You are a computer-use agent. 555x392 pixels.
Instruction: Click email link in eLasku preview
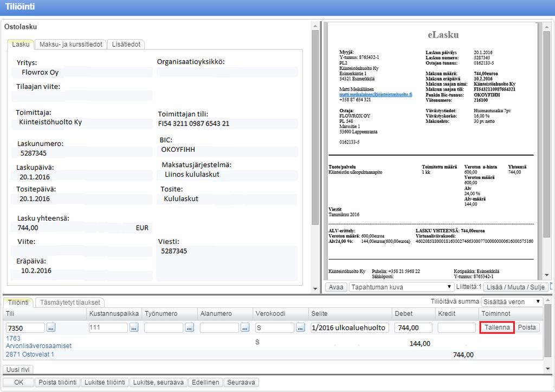click(x=376, y=94)
